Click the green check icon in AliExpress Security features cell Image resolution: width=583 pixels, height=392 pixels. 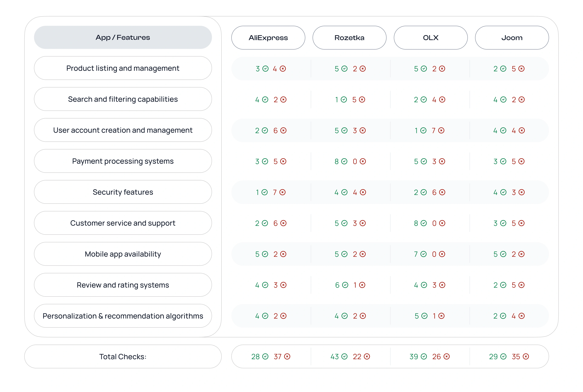coord(264,192)
